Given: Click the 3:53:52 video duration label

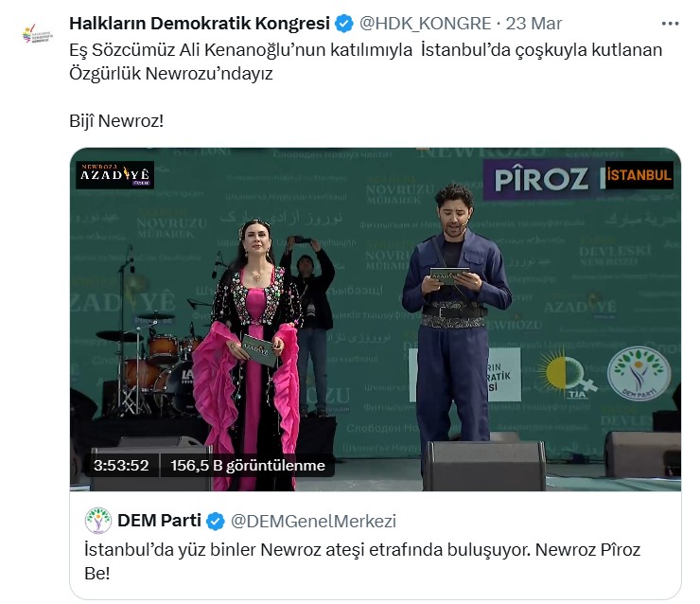Looking at the screenshot, I should [x=121, y=466].
